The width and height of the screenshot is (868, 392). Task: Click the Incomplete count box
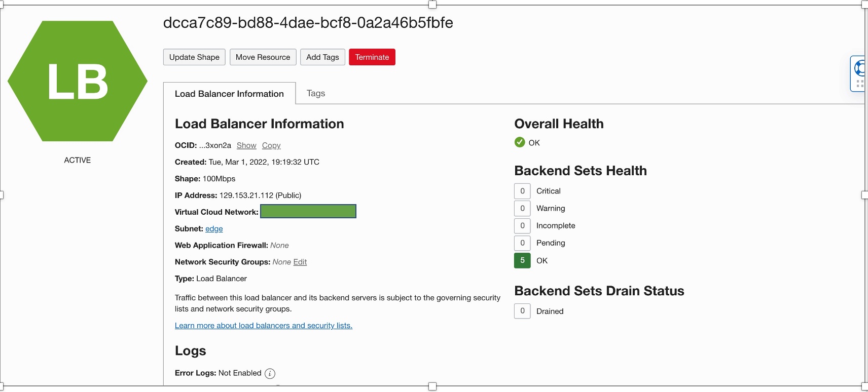pos(522,225)
